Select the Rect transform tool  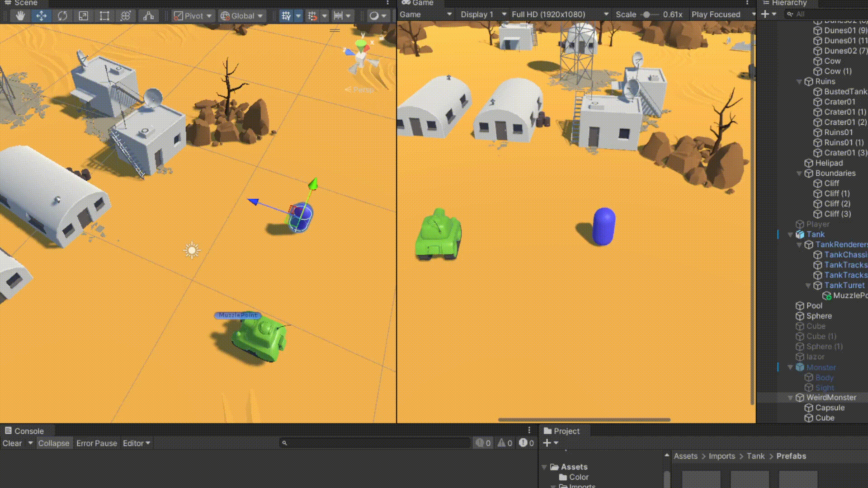point(104,16)
